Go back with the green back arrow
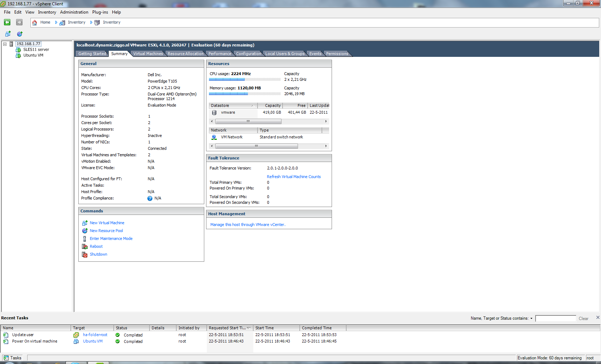The width and height of the screenshot is (601, 364). point(7,22)
